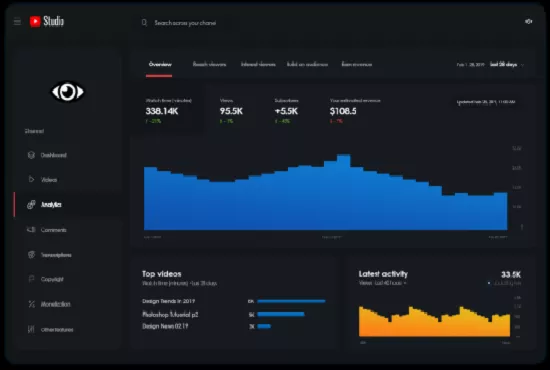Open the hamburger menu
Image resolution: width=550 pixels, height=370 pixels.
[17, 22]
